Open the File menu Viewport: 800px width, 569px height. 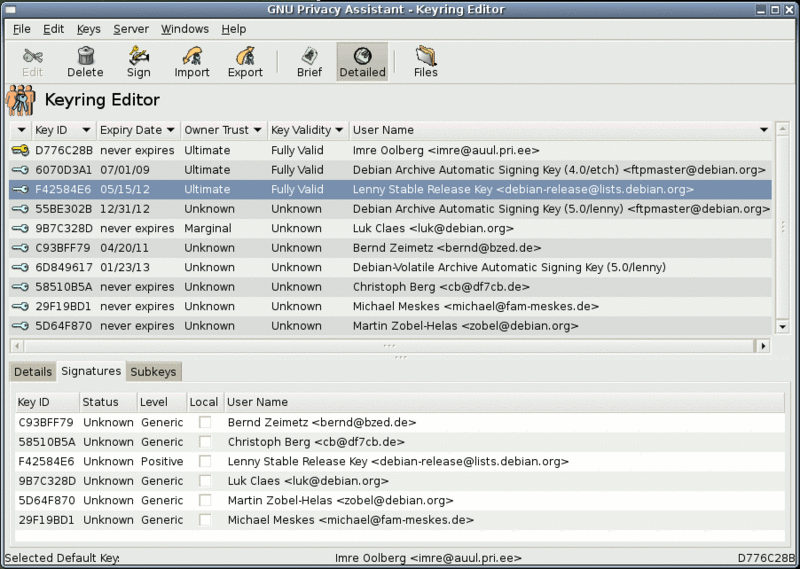coord(21,29)
